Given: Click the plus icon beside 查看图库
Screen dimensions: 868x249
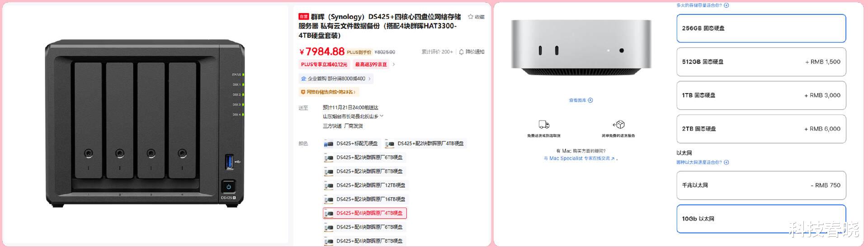Looking at the screenshot, I should [x=590, y=100].
